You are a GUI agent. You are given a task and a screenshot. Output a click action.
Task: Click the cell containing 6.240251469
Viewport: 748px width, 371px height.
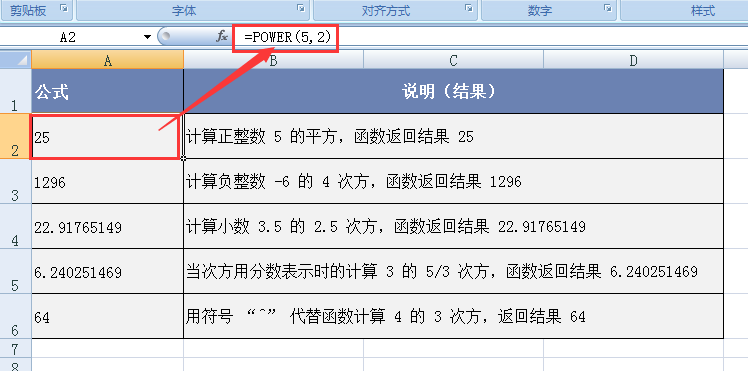click(108, 271)
